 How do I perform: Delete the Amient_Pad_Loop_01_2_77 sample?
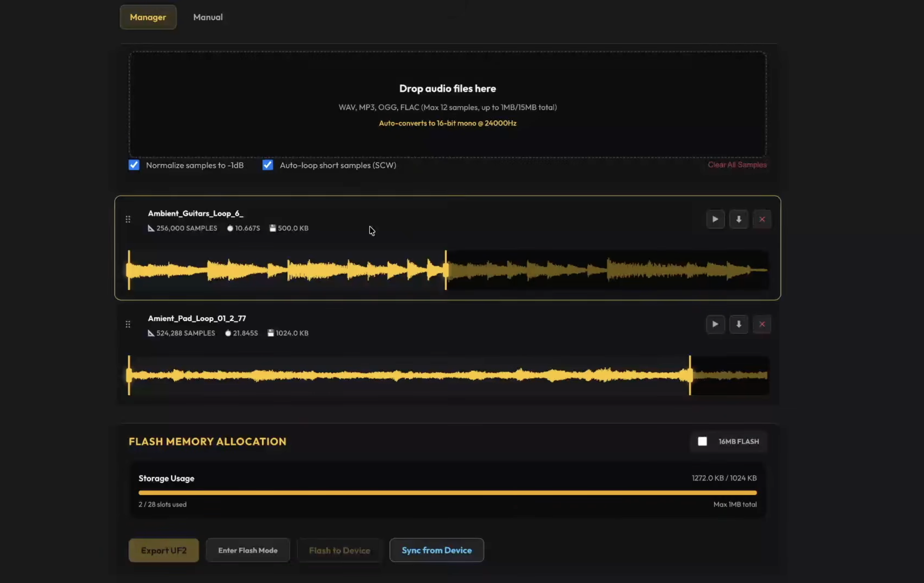[762, 324]
